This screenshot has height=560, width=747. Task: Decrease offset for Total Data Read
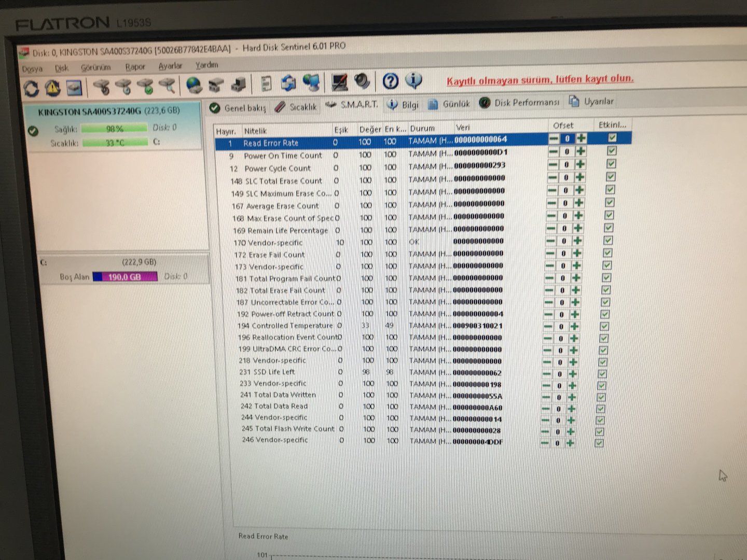pos(545,409)
